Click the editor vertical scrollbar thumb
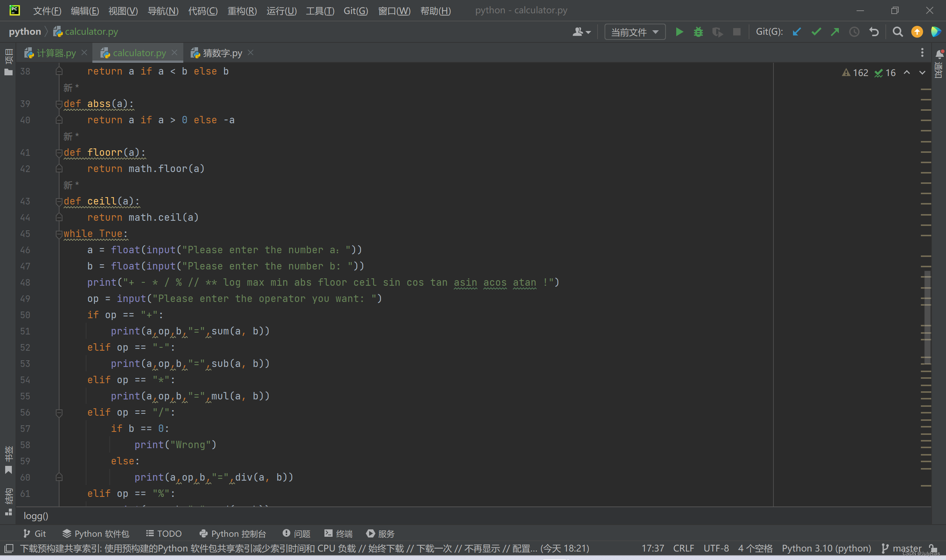 coord(927,317)
